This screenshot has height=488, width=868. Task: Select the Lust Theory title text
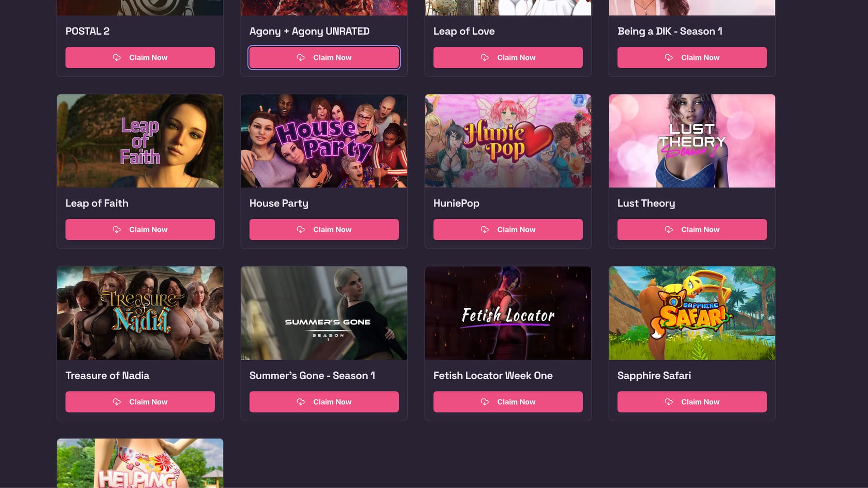click(x=646, y=203)
